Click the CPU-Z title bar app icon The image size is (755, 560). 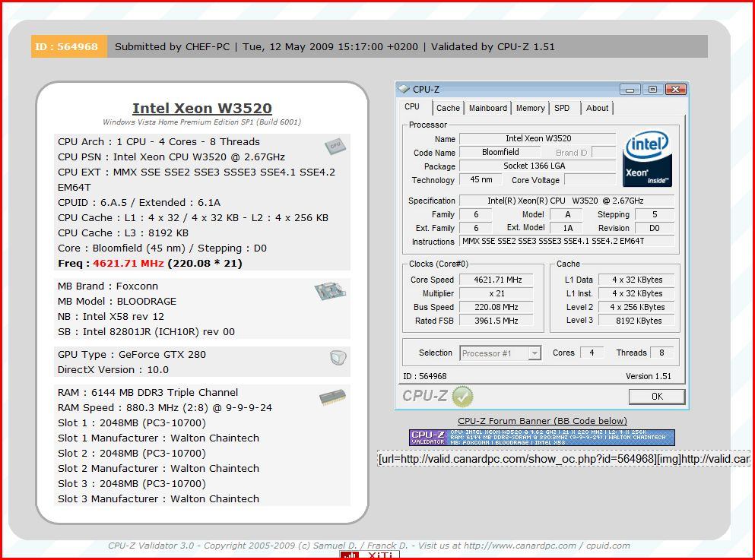(x=404, y=89)
